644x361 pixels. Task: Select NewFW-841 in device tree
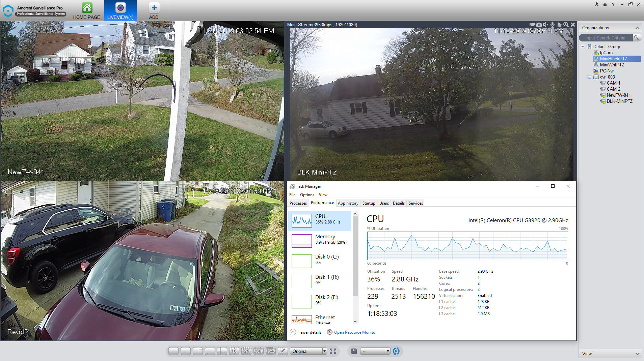tap(618, 95)
